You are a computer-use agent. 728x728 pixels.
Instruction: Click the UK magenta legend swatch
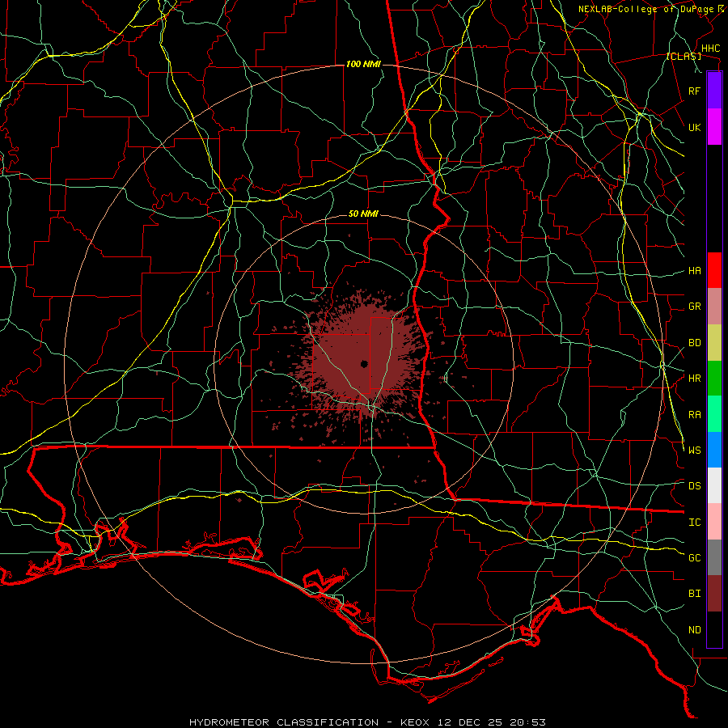coord(714,127)
